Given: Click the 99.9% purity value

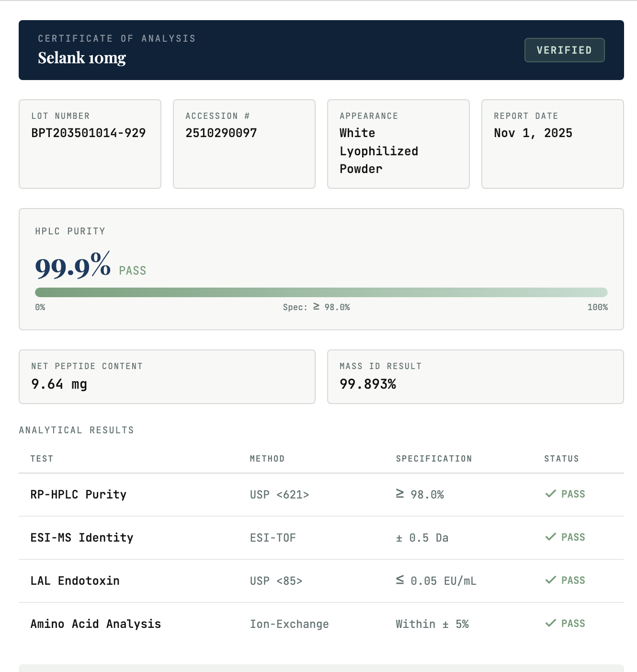Looking at the screenshot, I should (x=73, y=266).
